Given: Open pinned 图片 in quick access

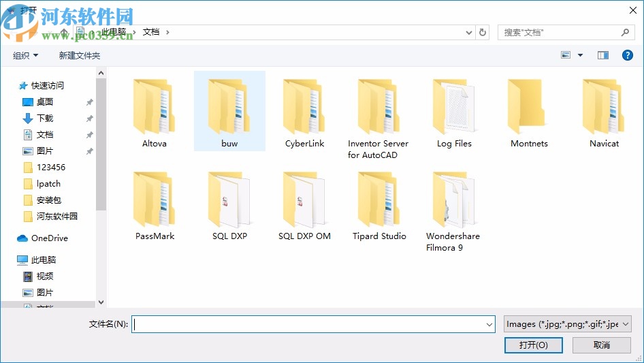Looking at the screenshot, I should tap(38, 151).
